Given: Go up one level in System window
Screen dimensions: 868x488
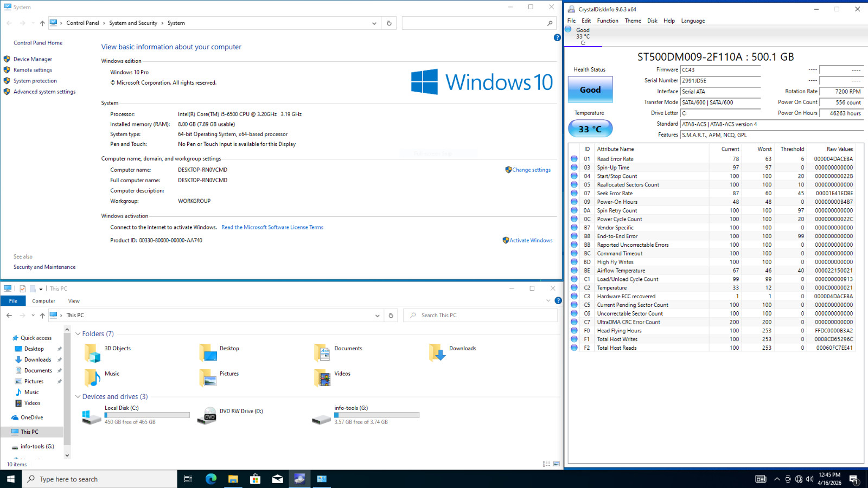Looking at the screenshot, I should [42, 23].
